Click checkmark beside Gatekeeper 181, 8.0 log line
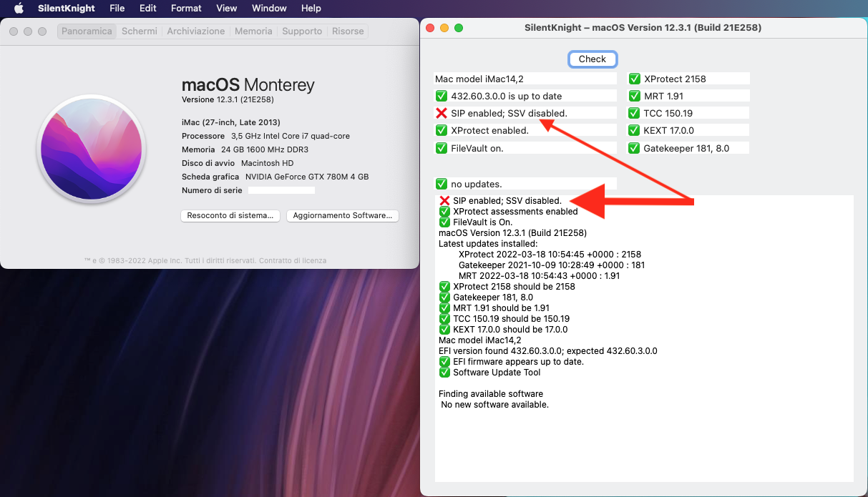The height and width of the screenshot is (497, 868). coord(444,297)
